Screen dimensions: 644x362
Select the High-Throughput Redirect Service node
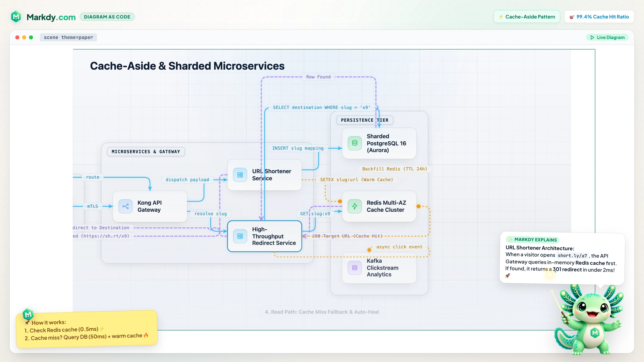coord(264,236)
